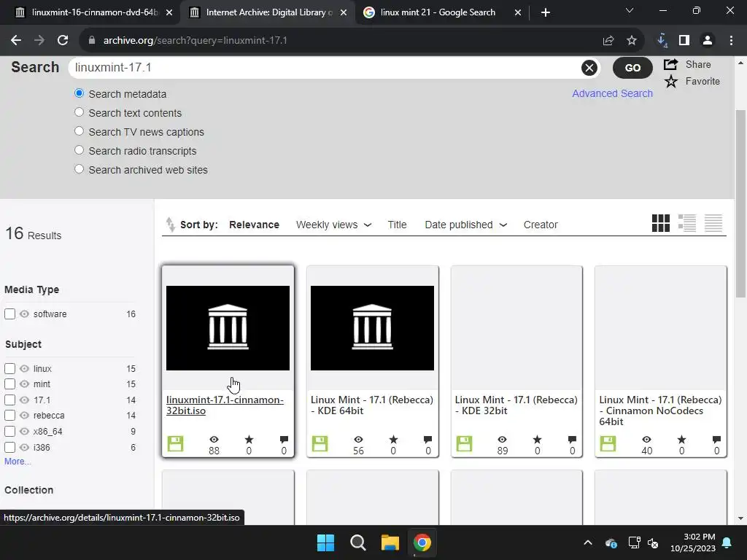747x560 pixels.
Task: Open File Explorer from taskbar
Action: tap(390, 542)
